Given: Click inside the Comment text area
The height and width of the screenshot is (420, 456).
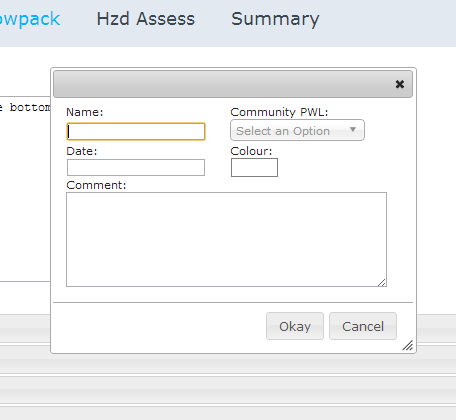Looking at the screenshot, I should coord(226,239).
